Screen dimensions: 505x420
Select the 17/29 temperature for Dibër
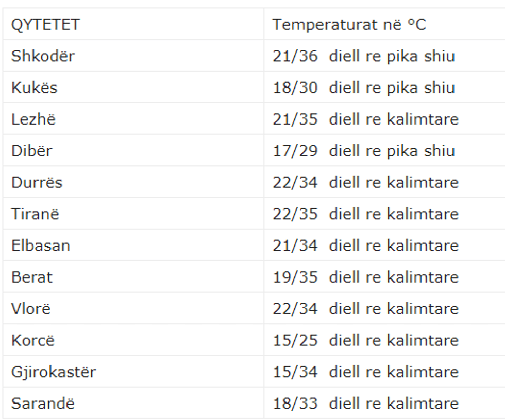coord(295,151)
